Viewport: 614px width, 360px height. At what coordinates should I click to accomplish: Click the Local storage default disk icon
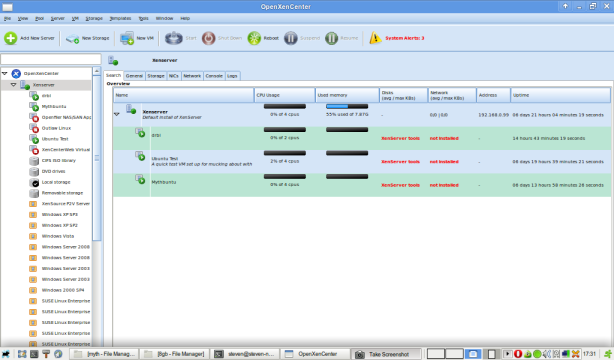pos(34,182)
